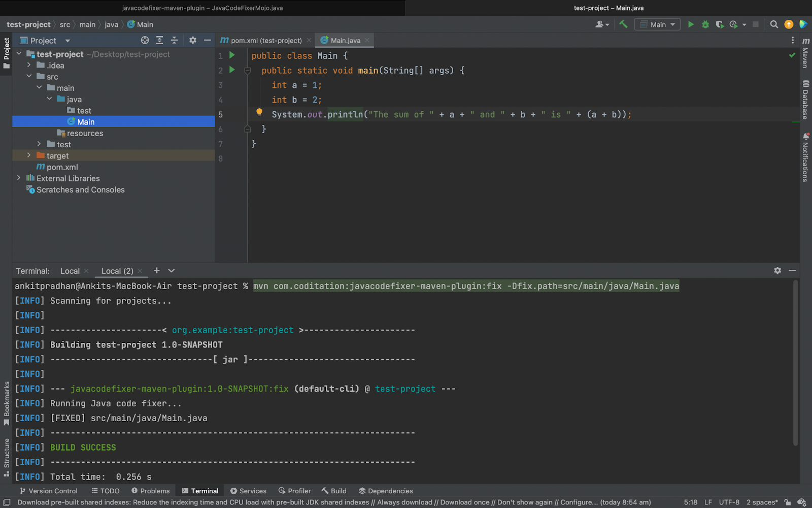Screen dimensions: 812x508
Task: Select the Main class in tree
Action: point(114,122)
